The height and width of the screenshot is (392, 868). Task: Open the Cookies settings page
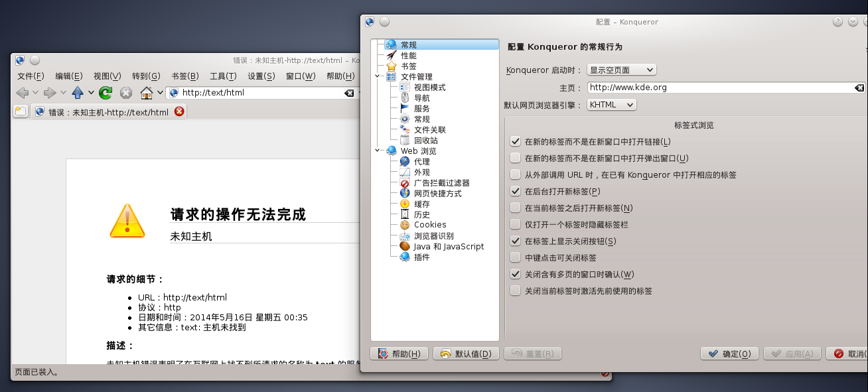point(429,225)
